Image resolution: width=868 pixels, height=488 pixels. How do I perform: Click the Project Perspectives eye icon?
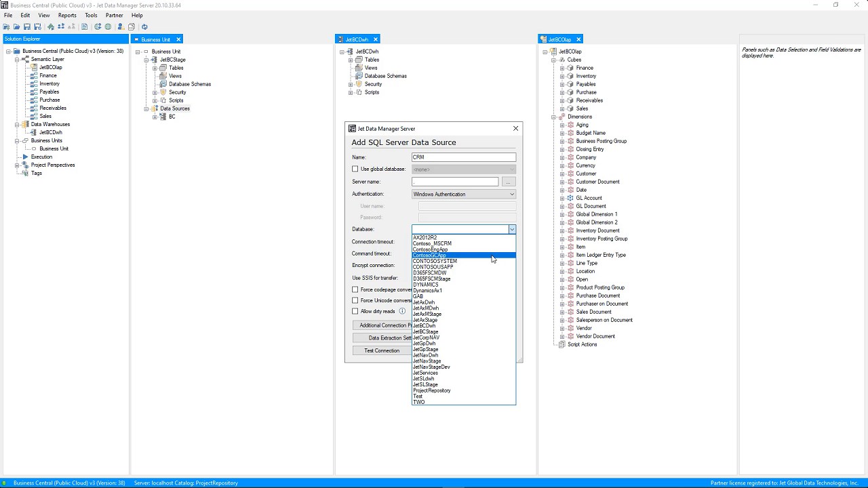(x=26, y=165)
